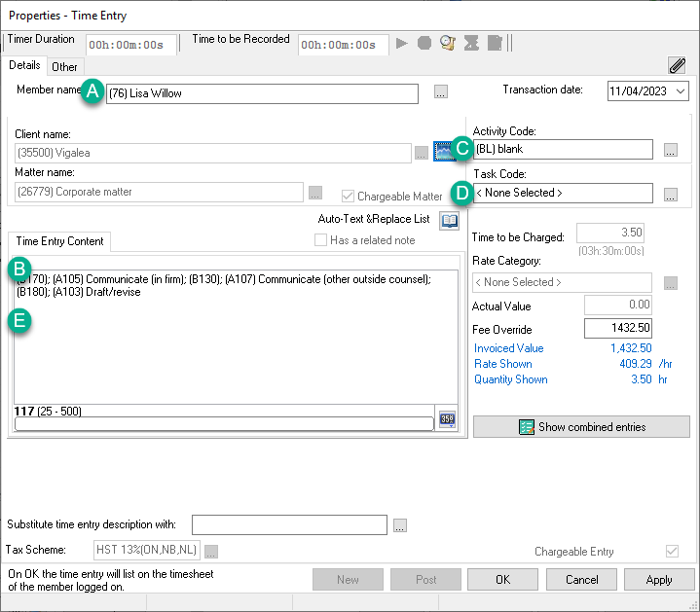Click the Quantity Shown 3.50 value

[641, 379]
